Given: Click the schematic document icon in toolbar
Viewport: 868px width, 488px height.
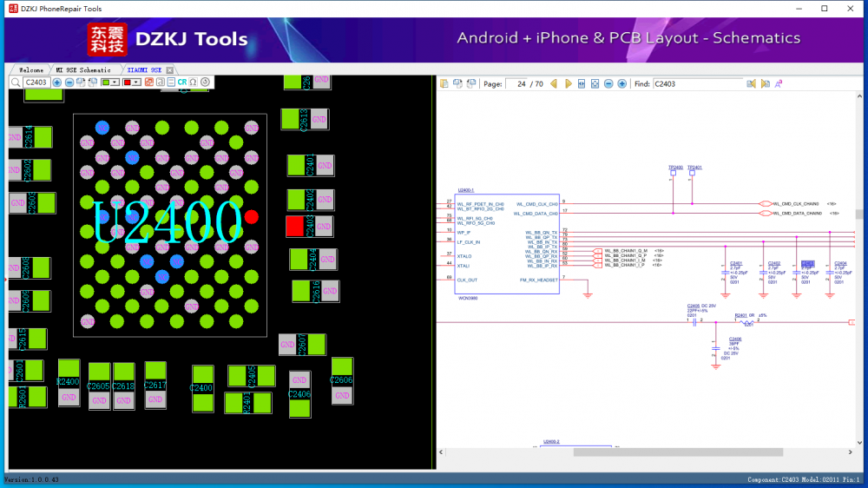Looking at the screenshot, I should [x=444, y=83].
